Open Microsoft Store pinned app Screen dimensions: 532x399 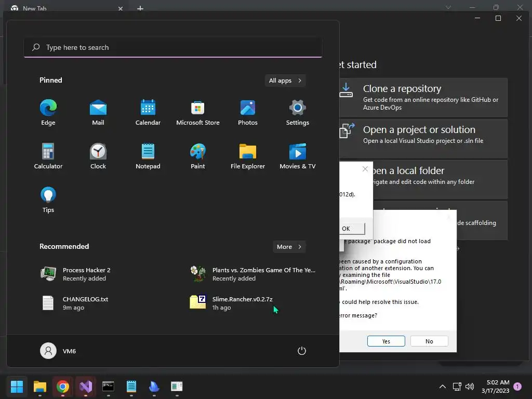coord(198,113)
